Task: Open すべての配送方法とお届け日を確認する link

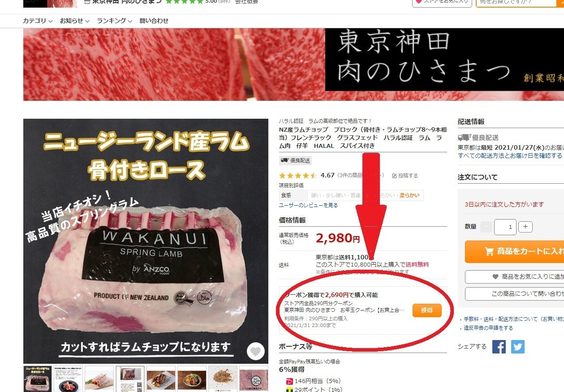Action: pyautogui.click(x=510, y=155)
